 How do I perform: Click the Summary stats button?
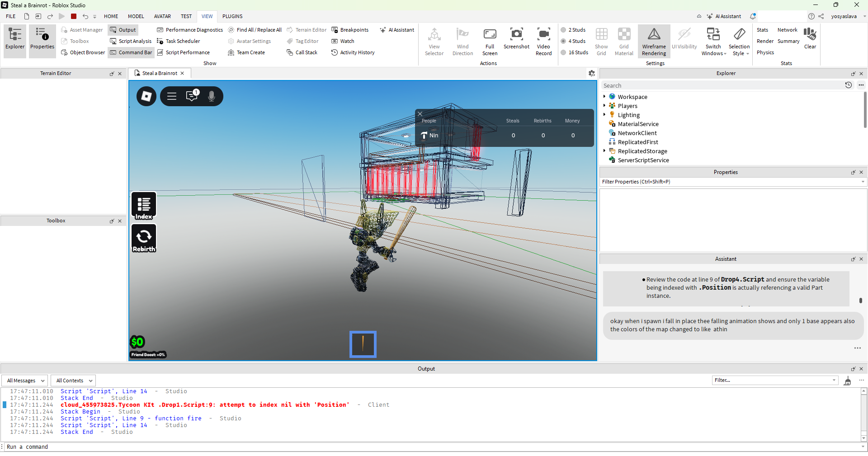pos(788,41)
